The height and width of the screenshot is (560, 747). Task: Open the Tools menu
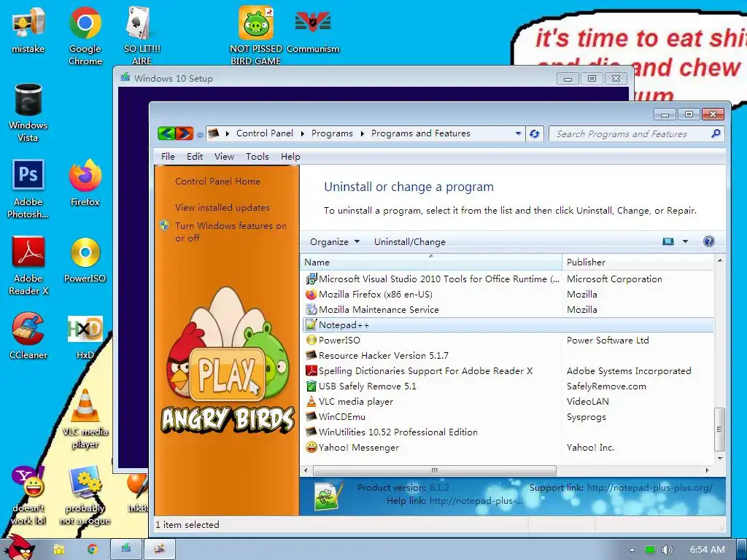coord(258,157)
